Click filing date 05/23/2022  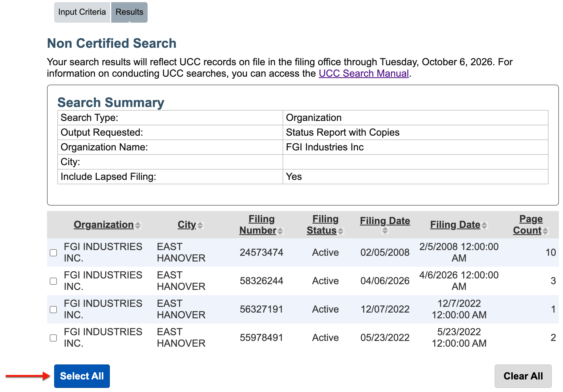385,338
